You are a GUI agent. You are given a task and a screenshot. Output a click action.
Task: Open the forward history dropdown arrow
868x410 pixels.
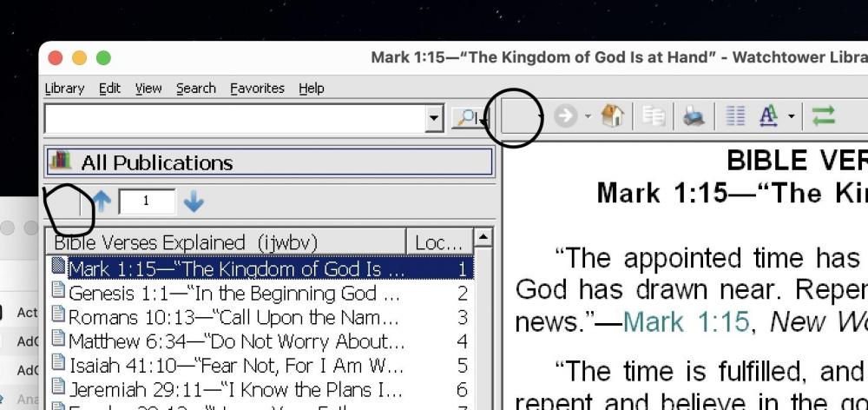pyautogui.click(x=588, y=116)
